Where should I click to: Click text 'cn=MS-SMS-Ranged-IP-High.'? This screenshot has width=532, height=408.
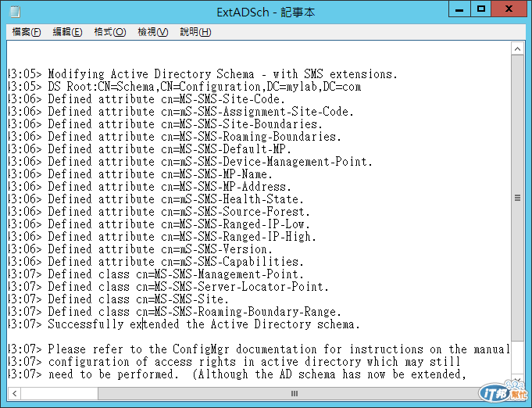click(238, 237)
